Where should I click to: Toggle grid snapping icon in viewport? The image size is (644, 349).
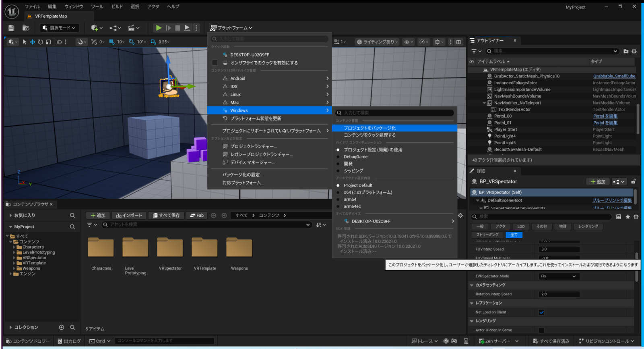click(112, 42)
